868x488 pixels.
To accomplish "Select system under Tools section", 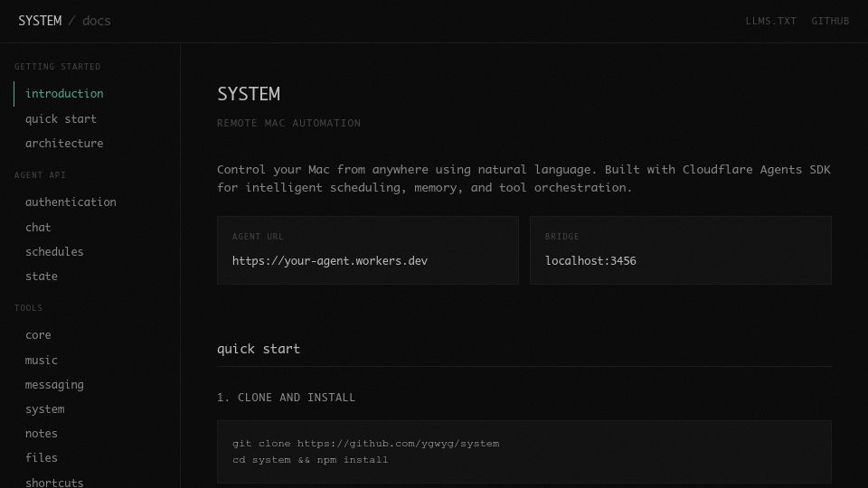I will 45,409.
